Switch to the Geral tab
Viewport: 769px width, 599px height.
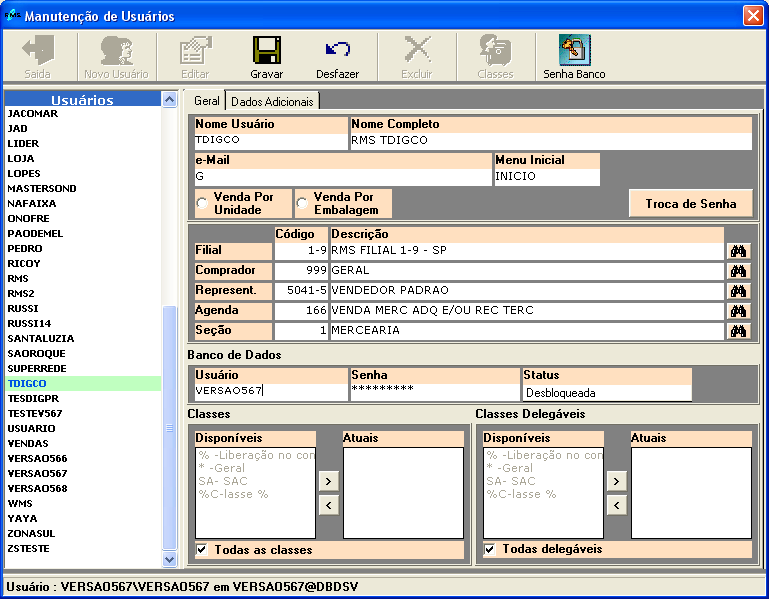click(206, 101)
